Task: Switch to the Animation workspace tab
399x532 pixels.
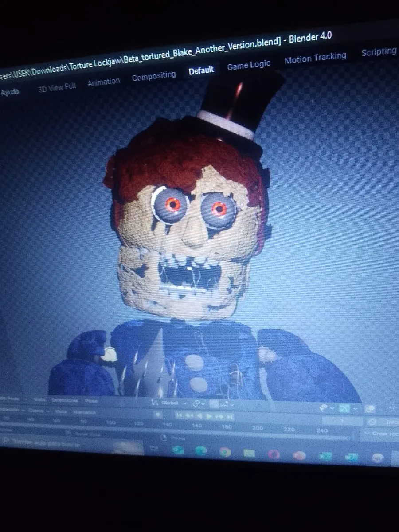Action: tap(104, 82)
